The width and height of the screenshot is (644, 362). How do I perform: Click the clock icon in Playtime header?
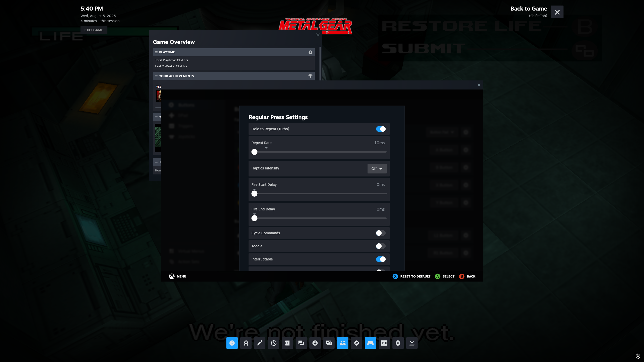[x=310, y=52]
